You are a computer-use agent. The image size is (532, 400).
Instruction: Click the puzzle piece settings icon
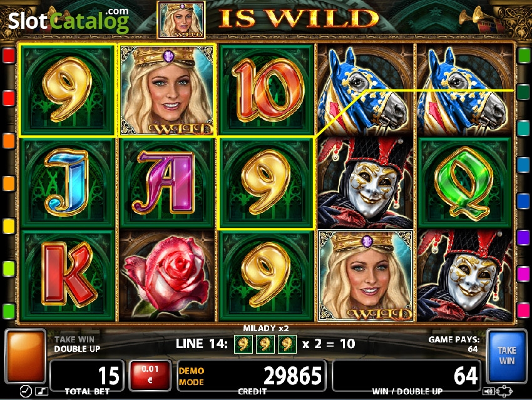click(x=504, y=391)
